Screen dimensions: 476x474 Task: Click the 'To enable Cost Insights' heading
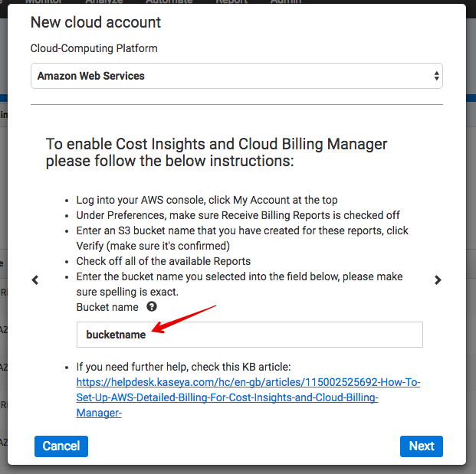[216, 152]
